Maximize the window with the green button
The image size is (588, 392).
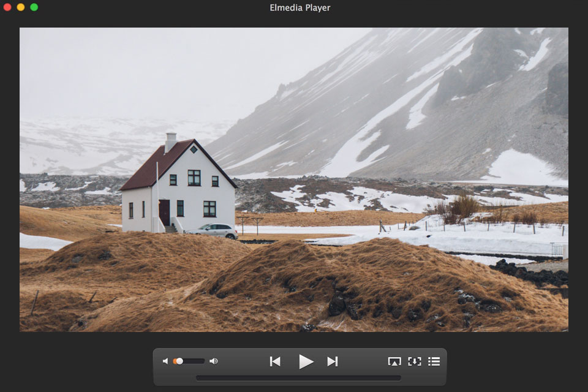34,7
